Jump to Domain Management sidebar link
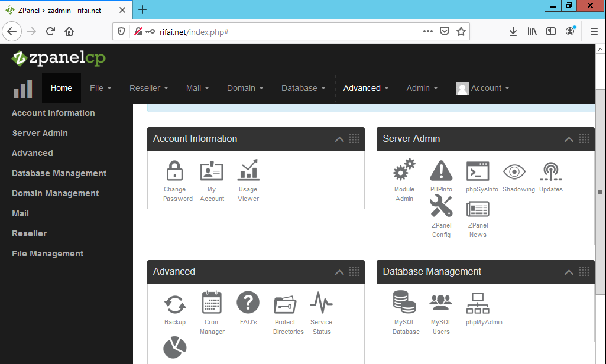Image resolution: width=606 pixels, height=364 pixels. tap(55, 193)
